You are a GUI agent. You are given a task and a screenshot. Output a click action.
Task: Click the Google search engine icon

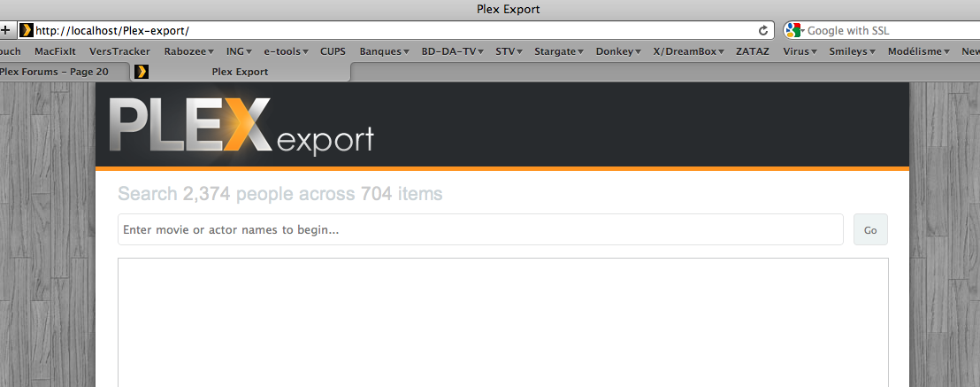point(792,30)
